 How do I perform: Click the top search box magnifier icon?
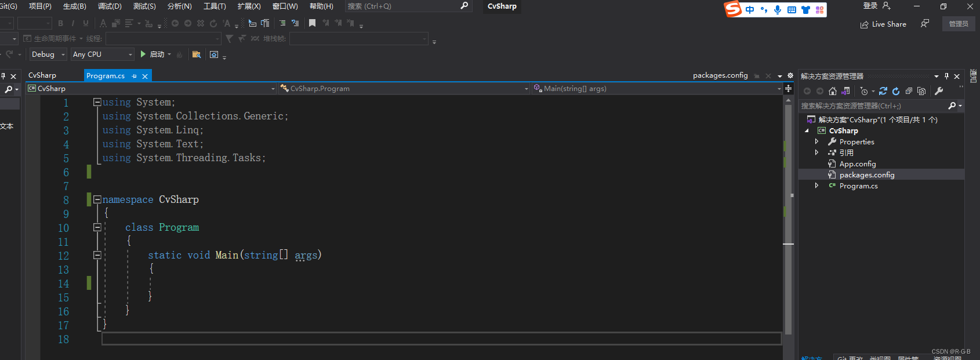(464, 6)
